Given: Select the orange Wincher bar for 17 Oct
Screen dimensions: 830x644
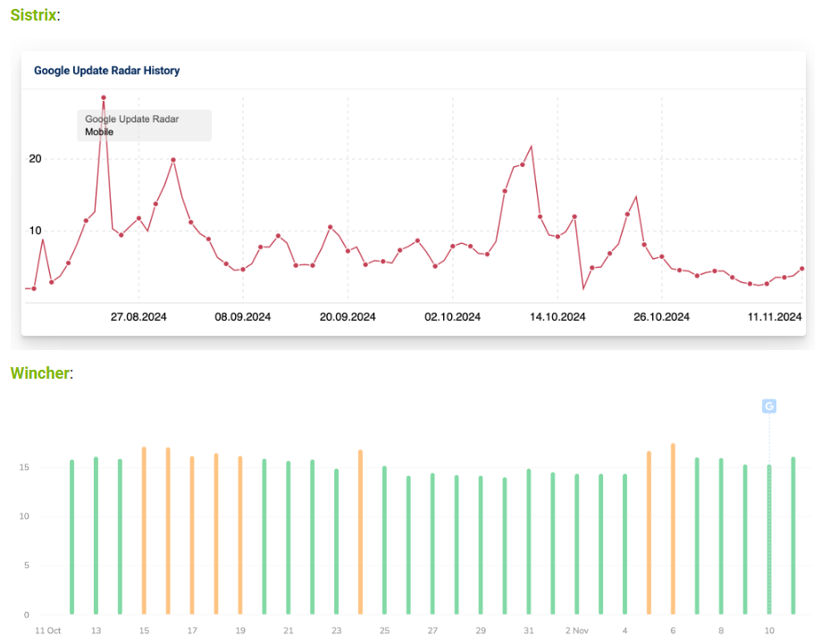Looking at the screenshot, I should tap(192, 536).
